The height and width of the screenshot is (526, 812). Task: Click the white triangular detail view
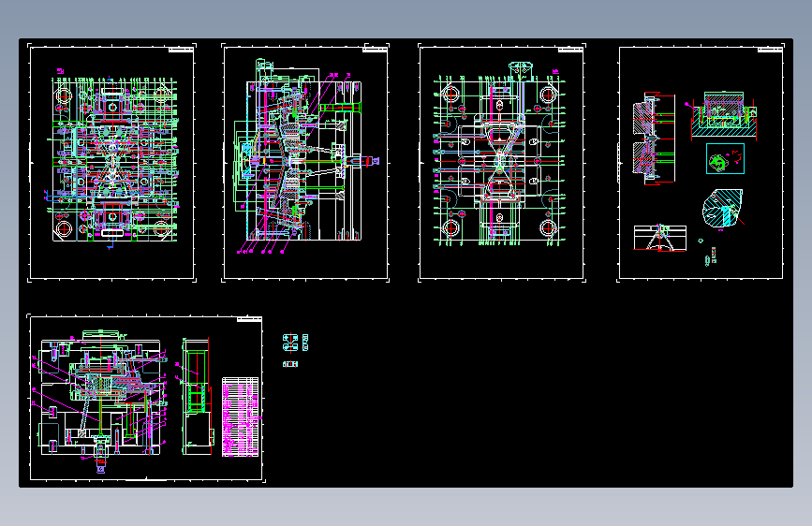tap(660, 238)
